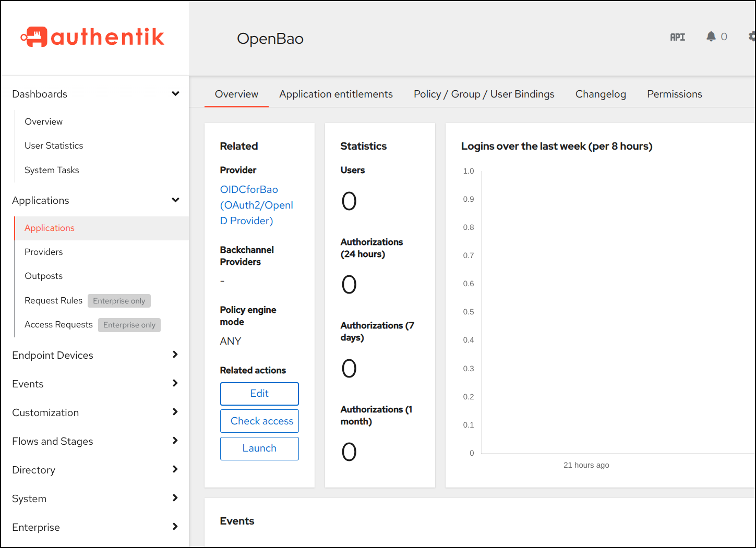Expand the Customization section
756x548 pixels.
point(94,412)
